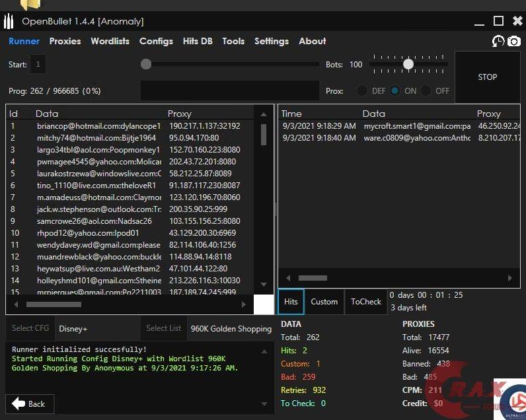Click the CPM: 211 statistic

click(422, 390)
